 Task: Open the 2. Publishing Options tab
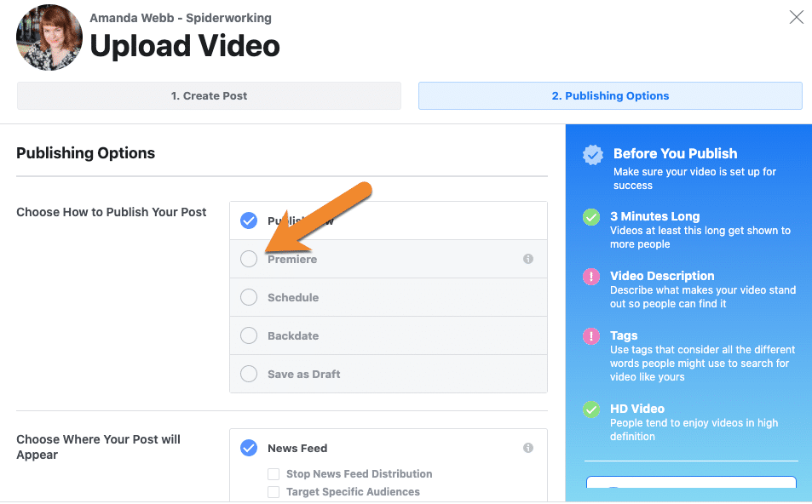(610, 95)
